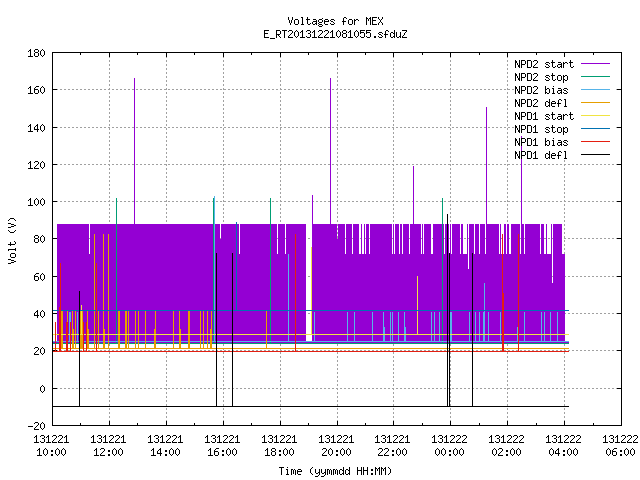The width and height of the screenshot is (640, 480).
Task: Click the y-axis tick value 180
Action: tap(36, 53)
